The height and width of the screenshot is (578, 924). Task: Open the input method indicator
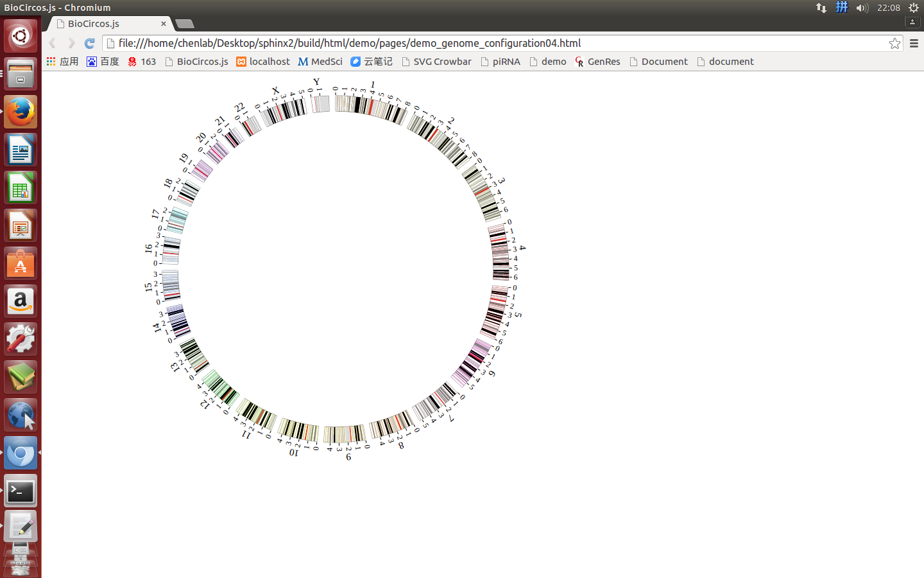pyautogui.click(x=842, y=7)
